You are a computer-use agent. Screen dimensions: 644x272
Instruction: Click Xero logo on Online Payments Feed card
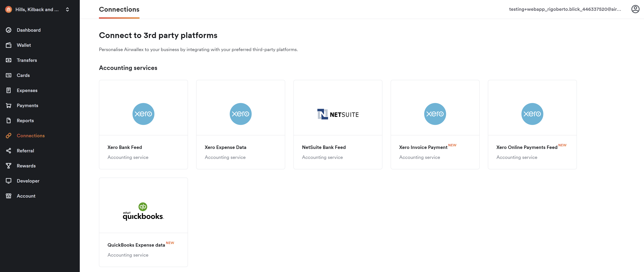click(x=532, y=114)
